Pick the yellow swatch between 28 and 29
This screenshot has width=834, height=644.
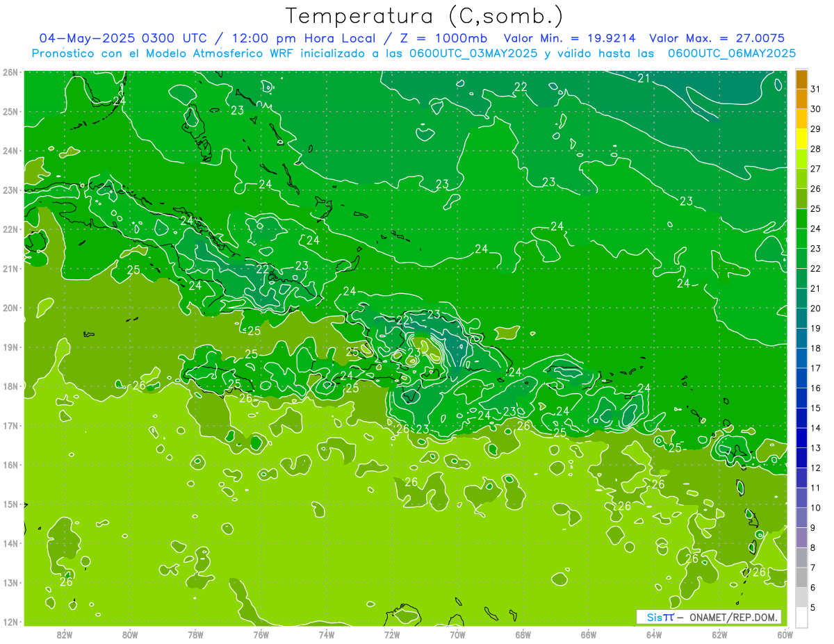[801, 139]
